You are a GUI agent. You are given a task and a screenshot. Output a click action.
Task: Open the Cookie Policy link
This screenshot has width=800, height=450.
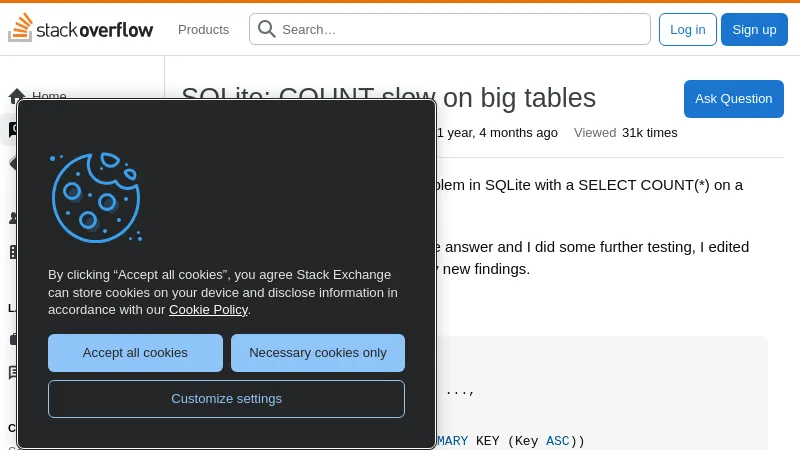[208, 310]
